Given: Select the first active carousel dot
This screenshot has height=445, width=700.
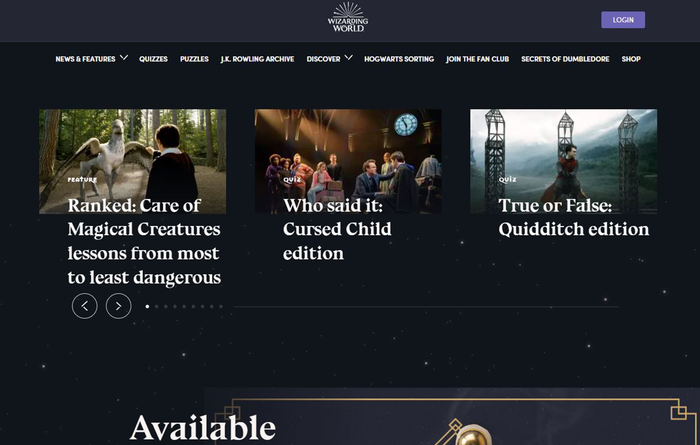Looking at the screenshot, I should pyautogui.click(x=147, y=307).
